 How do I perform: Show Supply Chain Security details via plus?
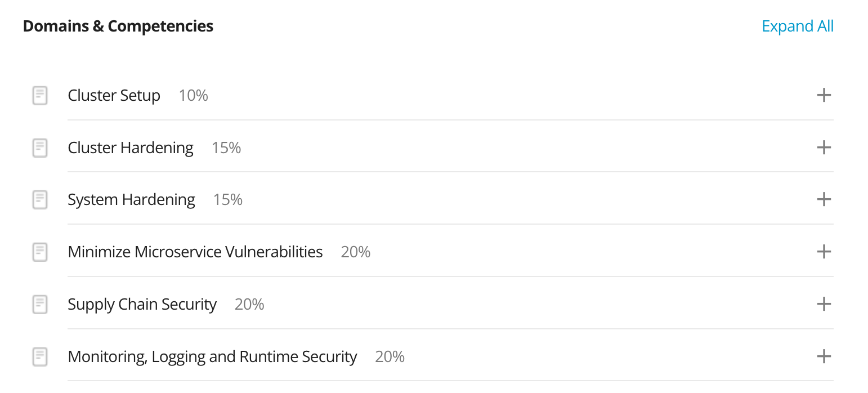click(x=824, y=304)
